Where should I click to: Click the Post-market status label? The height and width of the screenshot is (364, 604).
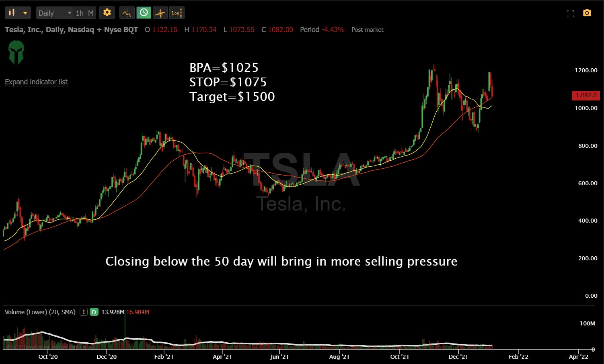coord(367,30)
